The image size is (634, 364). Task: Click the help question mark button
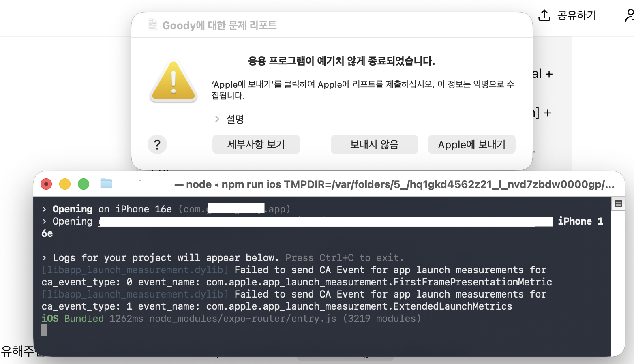click(157, 144)
